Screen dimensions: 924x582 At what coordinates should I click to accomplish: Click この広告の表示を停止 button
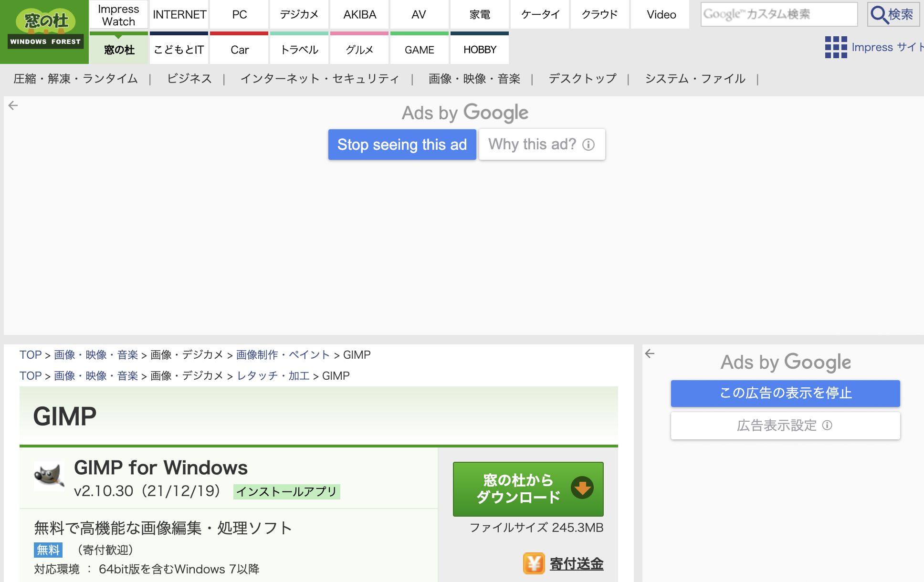[785, 393]
